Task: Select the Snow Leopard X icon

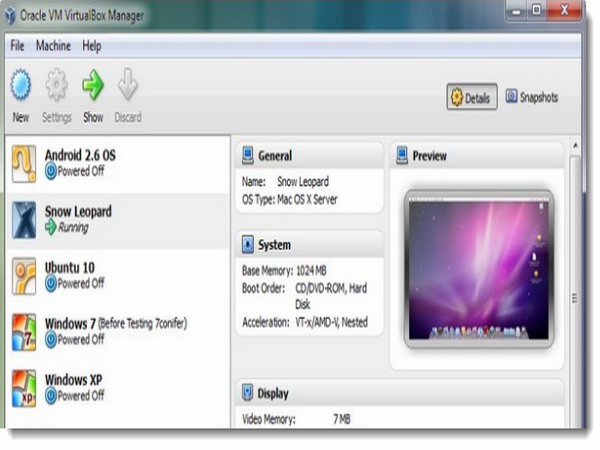Action: click(x=24, y=220)
